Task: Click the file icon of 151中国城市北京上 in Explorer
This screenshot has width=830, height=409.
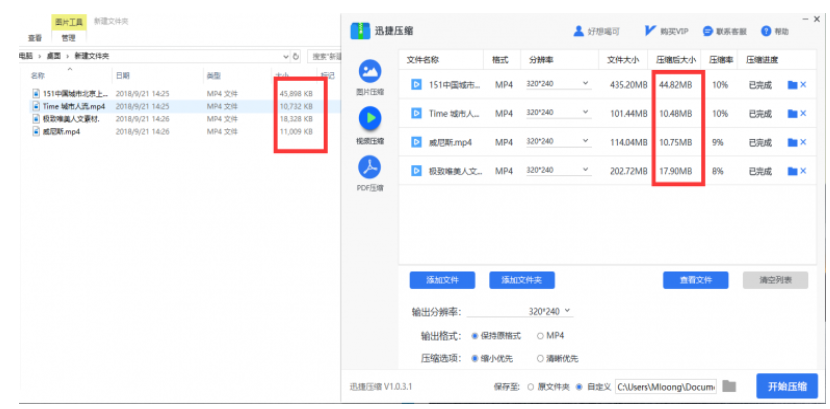Action: click(x=36, y=94)
